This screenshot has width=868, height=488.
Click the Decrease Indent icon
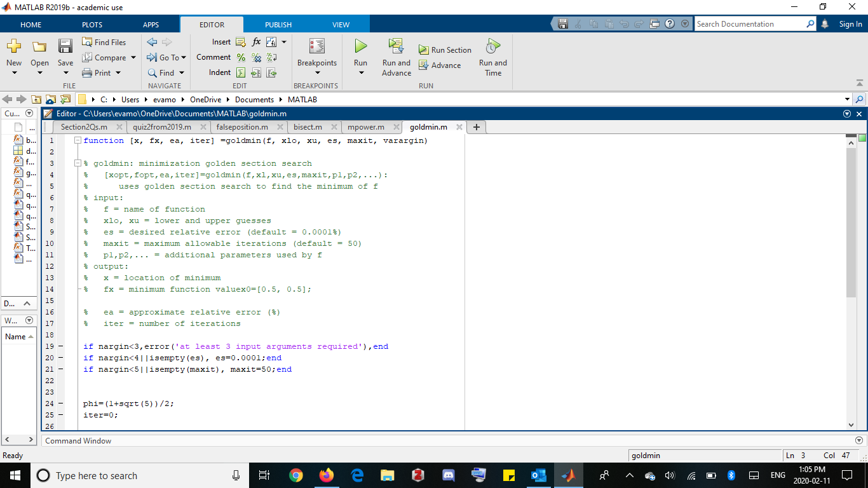(271, 72)
